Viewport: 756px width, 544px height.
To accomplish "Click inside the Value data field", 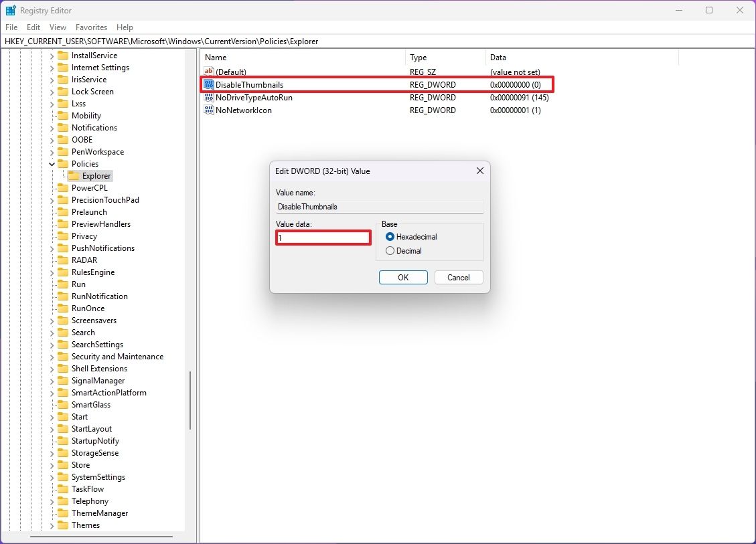I will (321, 238).
